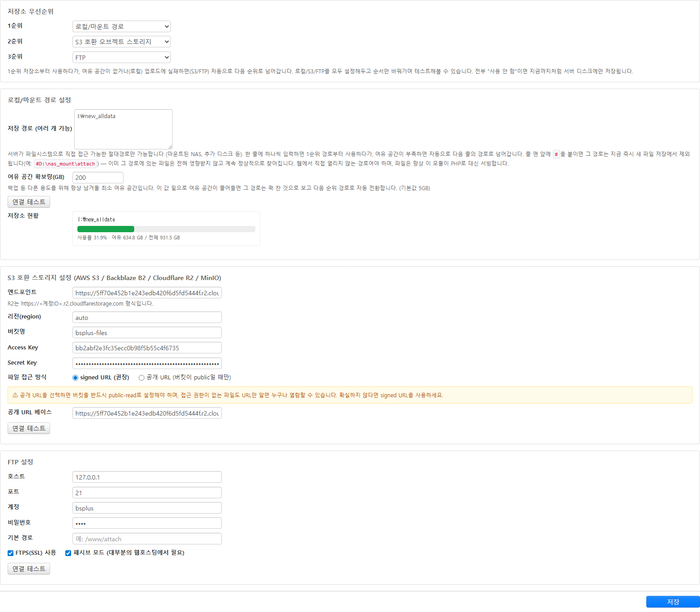The image size is (700, 612).
Task: Run 연결 테스트 for local mount path
Action: click(29, 202)
